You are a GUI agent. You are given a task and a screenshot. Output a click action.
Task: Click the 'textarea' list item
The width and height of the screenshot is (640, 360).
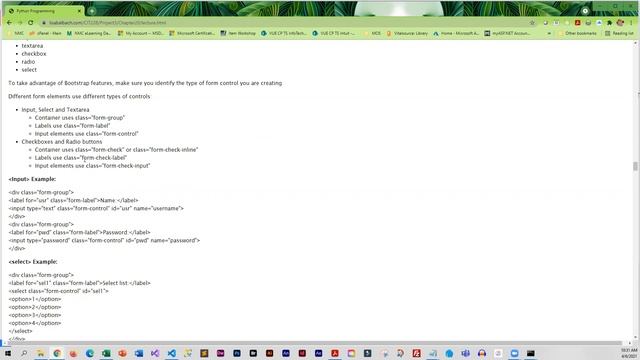[32, 46]
